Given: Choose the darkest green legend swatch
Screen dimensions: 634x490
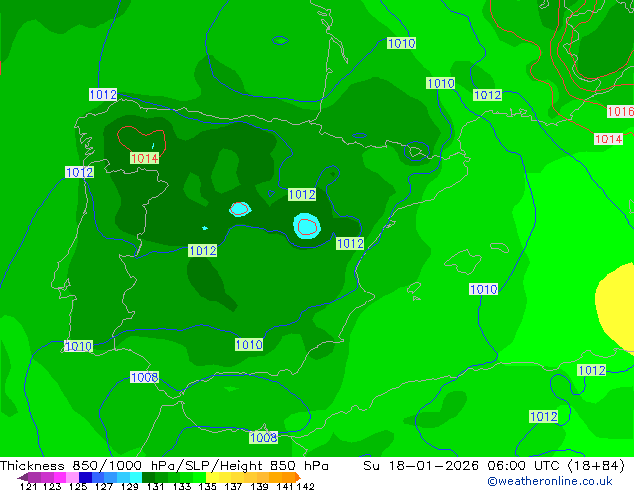Looking at the screenshot, I should 148,477.
